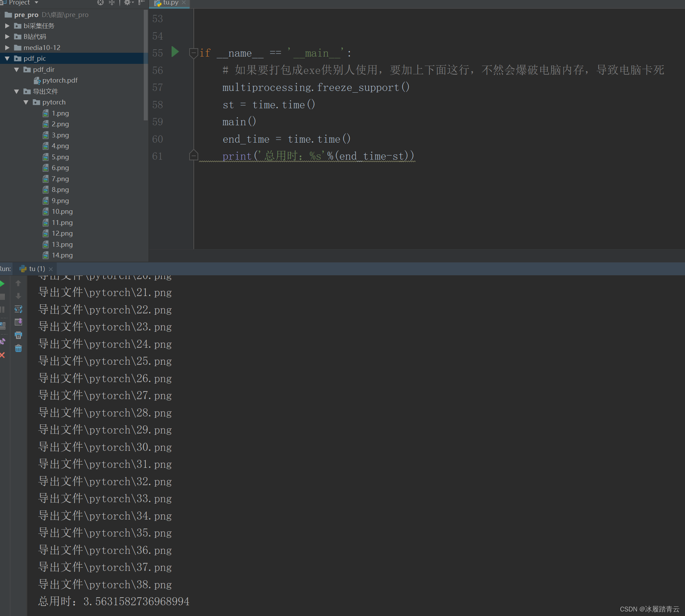
Task: Collapse the pdf_dir folder
Action: tap(16, 69)
